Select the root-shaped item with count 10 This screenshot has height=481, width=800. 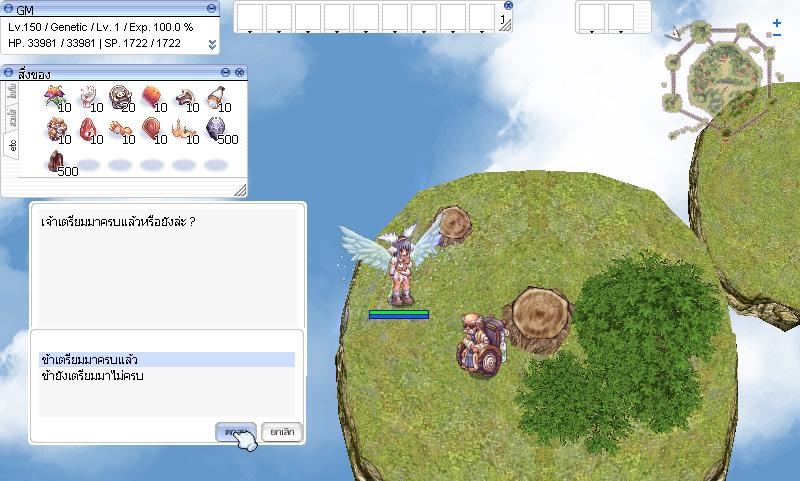[184, 129]
